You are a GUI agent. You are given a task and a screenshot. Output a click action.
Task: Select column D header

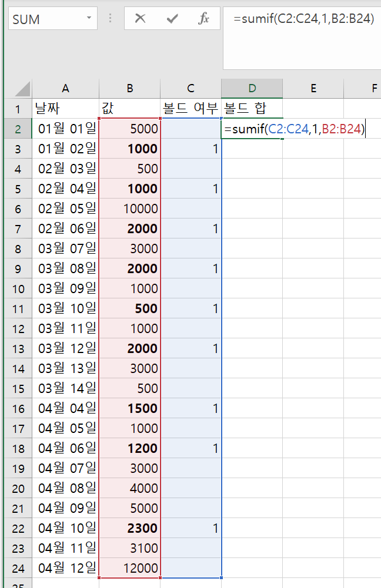(252, 89)
